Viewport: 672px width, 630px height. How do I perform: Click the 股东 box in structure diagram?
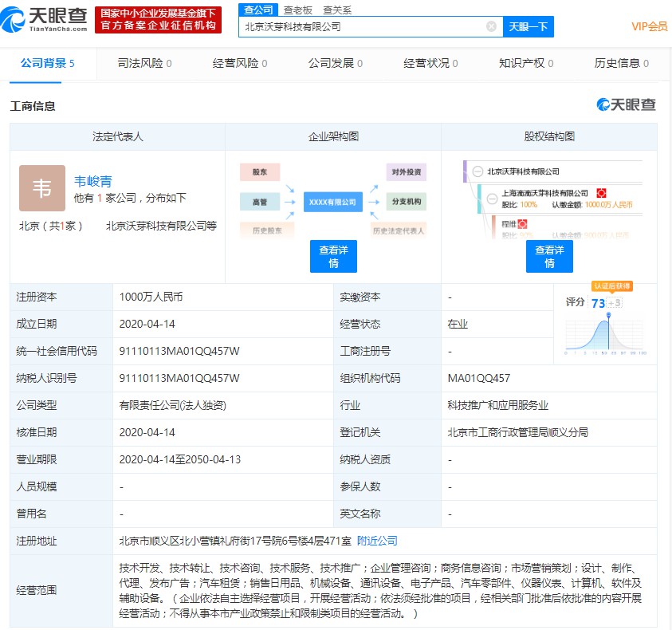pos(260,172)
